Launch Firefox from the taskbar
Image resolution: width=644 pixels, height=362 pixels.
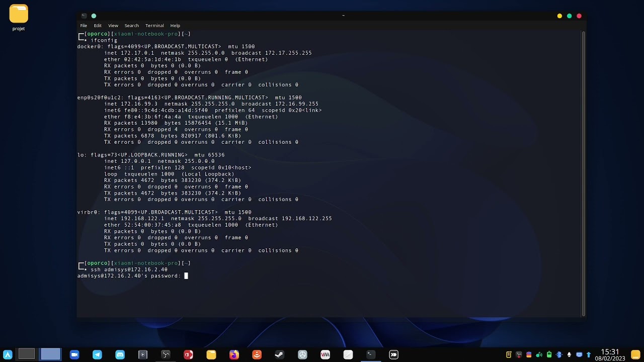[234, 354]
